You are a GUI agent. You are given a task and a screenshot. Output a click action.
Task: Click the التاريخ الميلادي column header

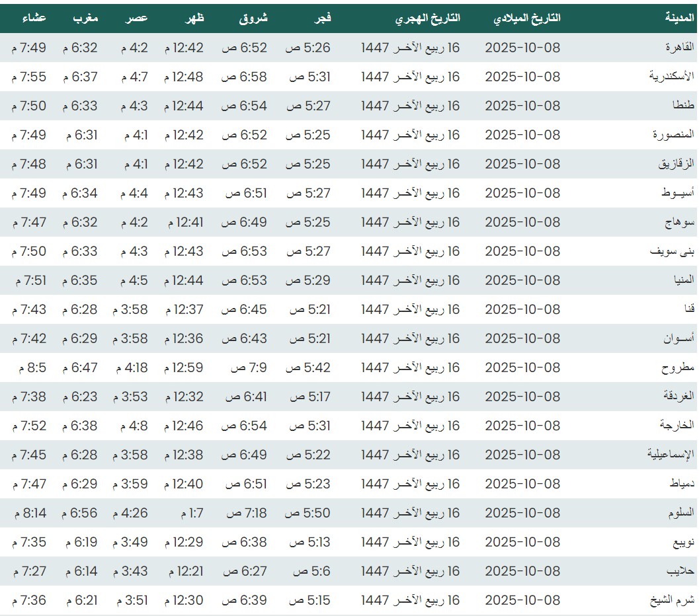pyautogui.click(x=526, y=19)
